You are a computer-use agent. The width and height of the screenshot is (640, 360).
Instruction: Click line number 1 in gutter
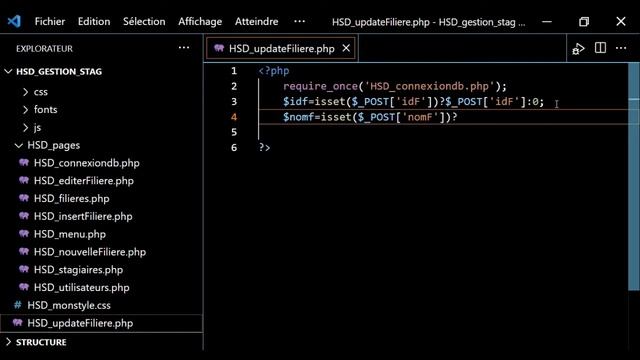[234, 71]
